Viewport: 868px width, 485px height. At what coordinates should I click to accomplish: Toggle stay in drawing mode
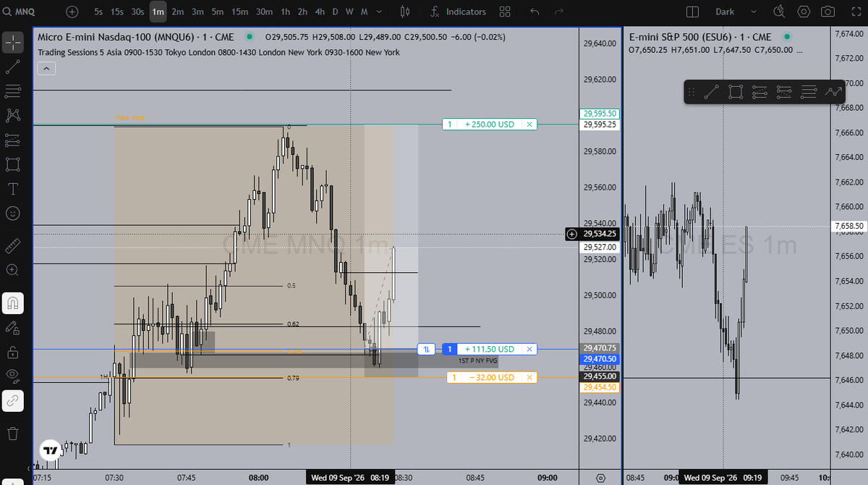point(12,328)
